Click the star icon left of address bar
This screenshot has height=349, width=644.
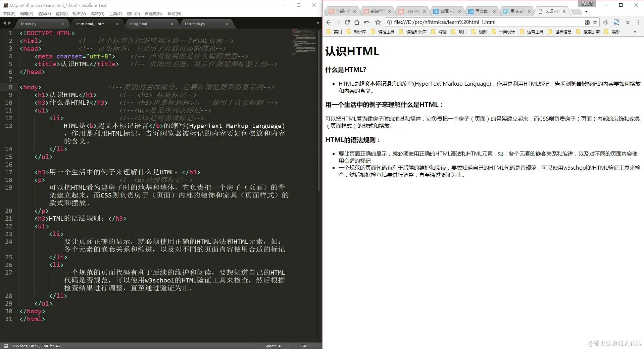[378, 22]
